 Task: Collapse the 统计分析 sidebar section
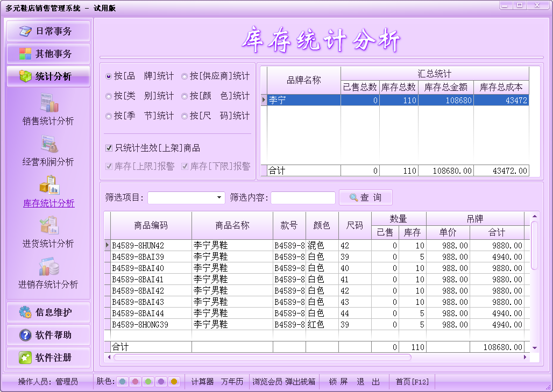pos(48,76)
